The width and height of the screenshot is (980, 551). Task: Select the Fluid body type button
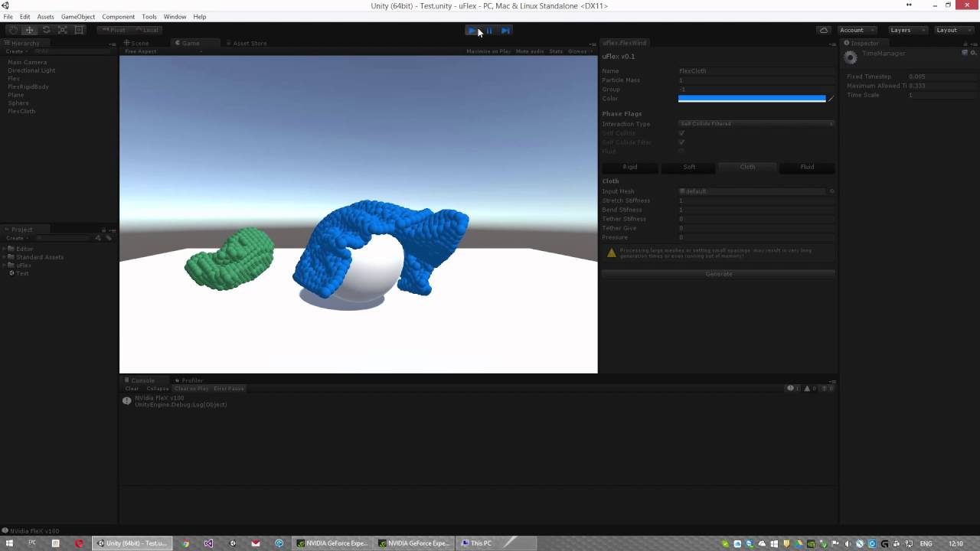[807, 167]
